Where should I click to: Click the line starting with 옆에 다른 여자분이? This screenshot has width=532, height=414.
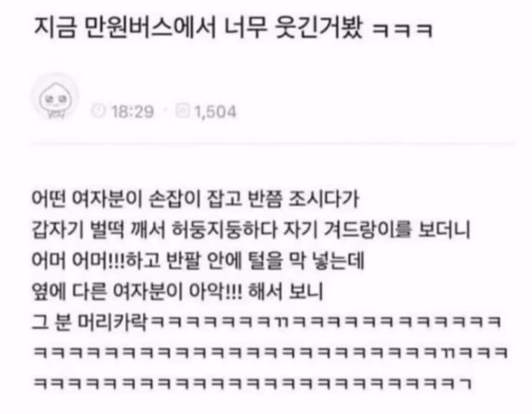[178, 291]
